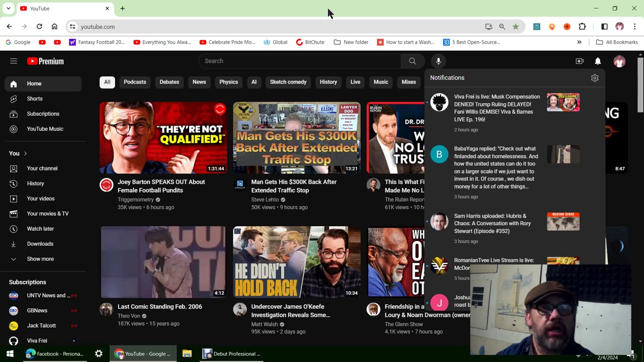The image size is (644, 362).
Task: Select the Sketch comedy filter chip
Action: 288,82
